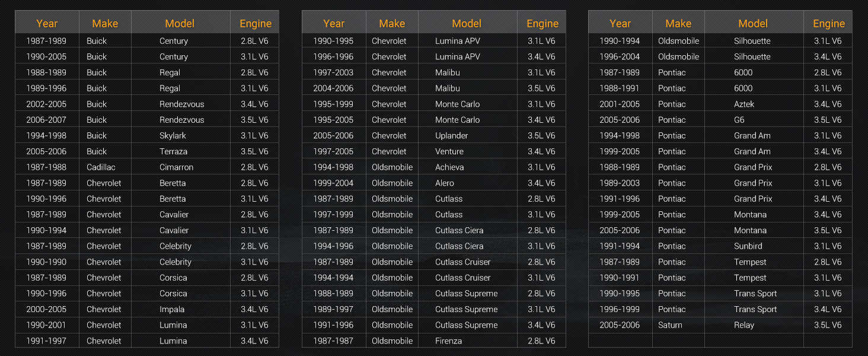Viewport: 868px width, 356px height.
Task: Click the 2002-2005 year cell
Action: coord(47,104)
